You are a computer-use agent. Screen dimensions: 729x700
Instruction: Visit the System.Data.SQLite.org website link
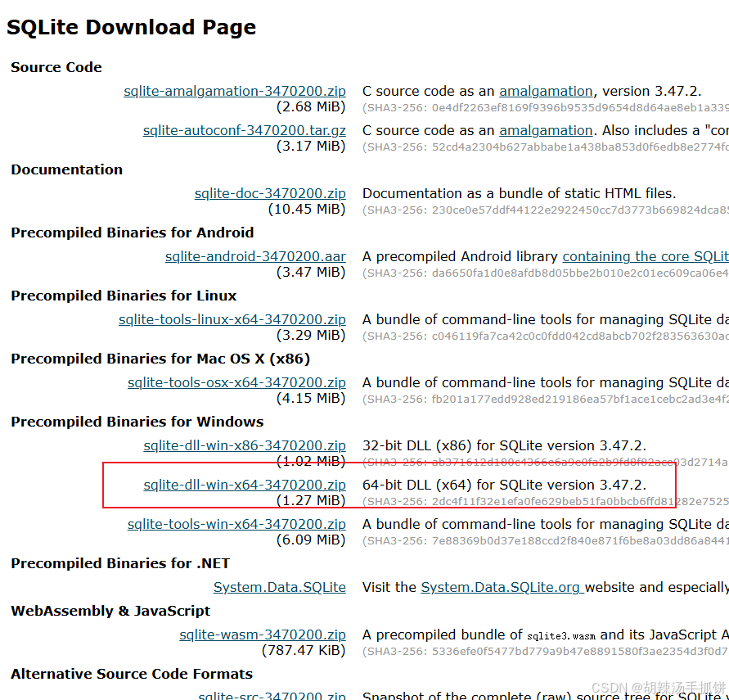click(x=502, y=588)
